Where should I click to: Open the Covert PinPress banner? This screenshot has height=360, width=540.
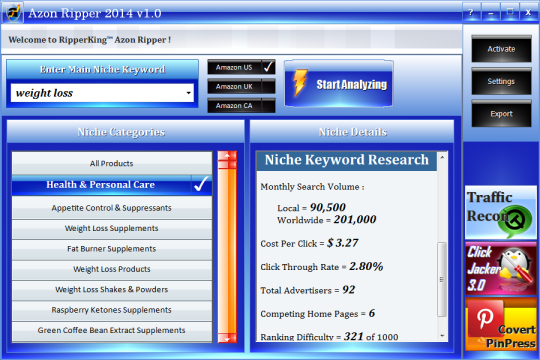point(501,324)
